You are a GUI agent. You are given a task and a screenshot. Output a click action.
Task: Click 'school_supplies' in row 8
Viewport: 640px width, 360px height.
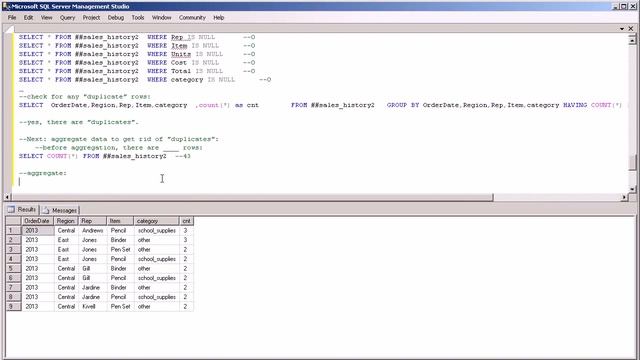(x=156, y=297)
